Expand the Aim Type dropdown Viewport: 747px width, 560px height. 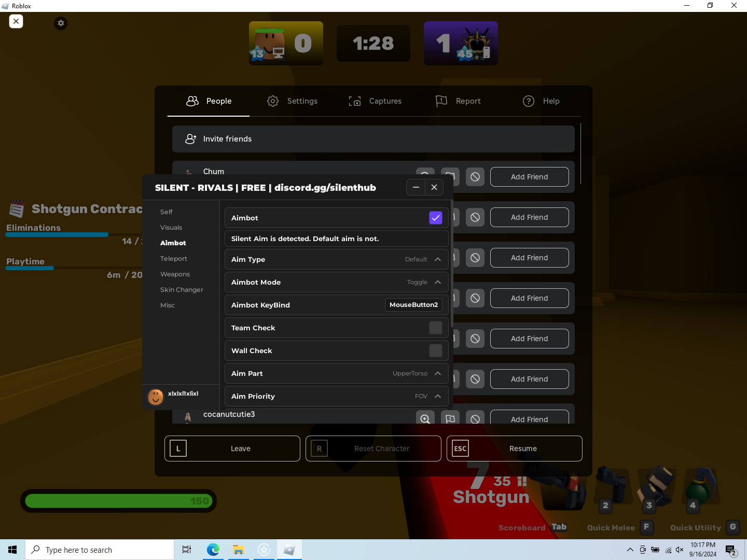336,259
